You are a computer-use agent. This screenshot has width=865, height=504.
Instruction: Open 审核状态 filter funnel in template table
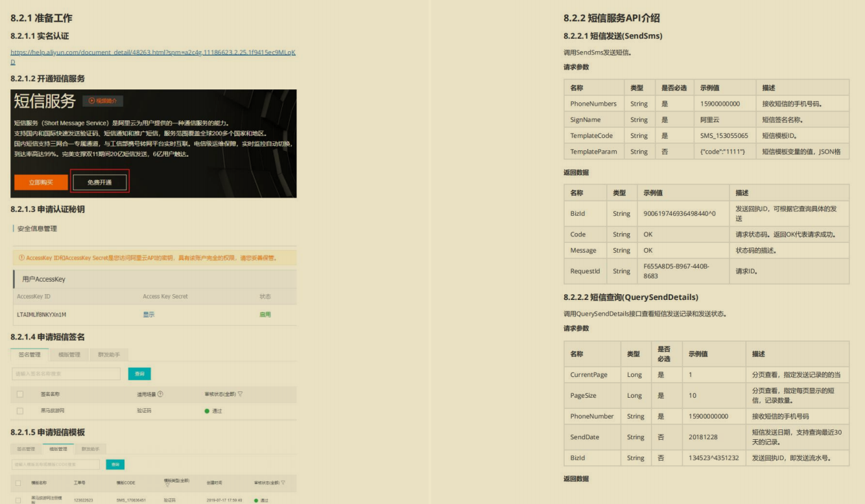point(283,483)
